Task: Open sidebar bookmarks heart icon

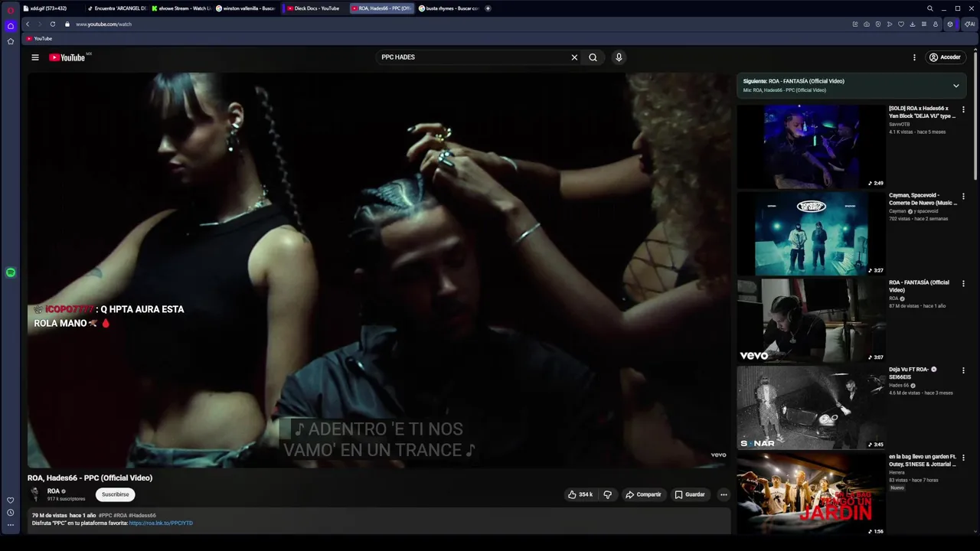Action: click(11, 500)
